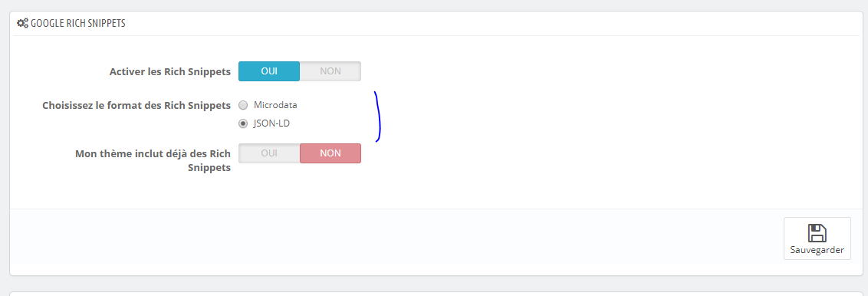Click the Sauvegarder button label

click(x=817, y=250)
